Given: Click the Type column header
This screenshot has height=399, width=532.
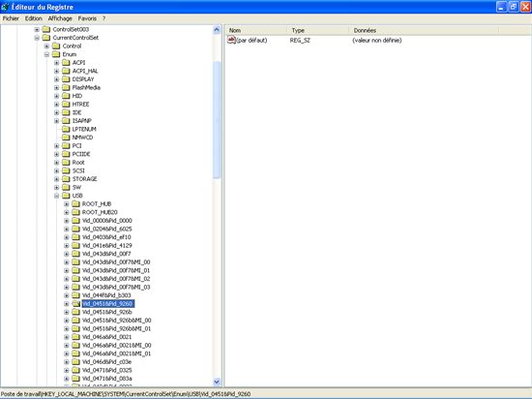Looking at the screenshot, I should pyautogui.click(x=318, y=30).
